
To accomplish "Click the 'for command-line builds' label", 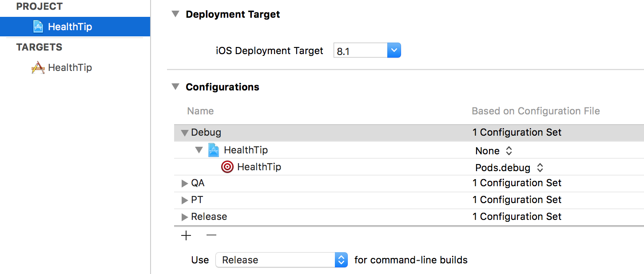I will pyautogui.click(x=411, y=260).
